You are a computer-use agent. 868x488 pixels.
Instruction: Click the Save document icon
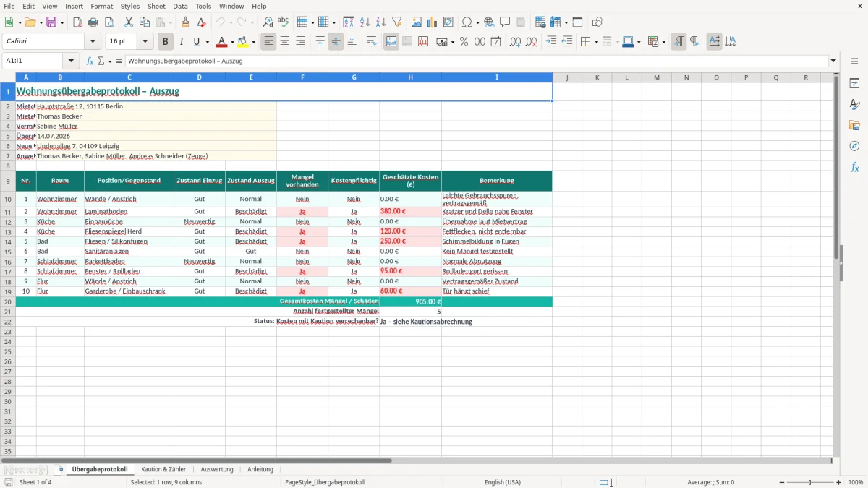(51, 22)
